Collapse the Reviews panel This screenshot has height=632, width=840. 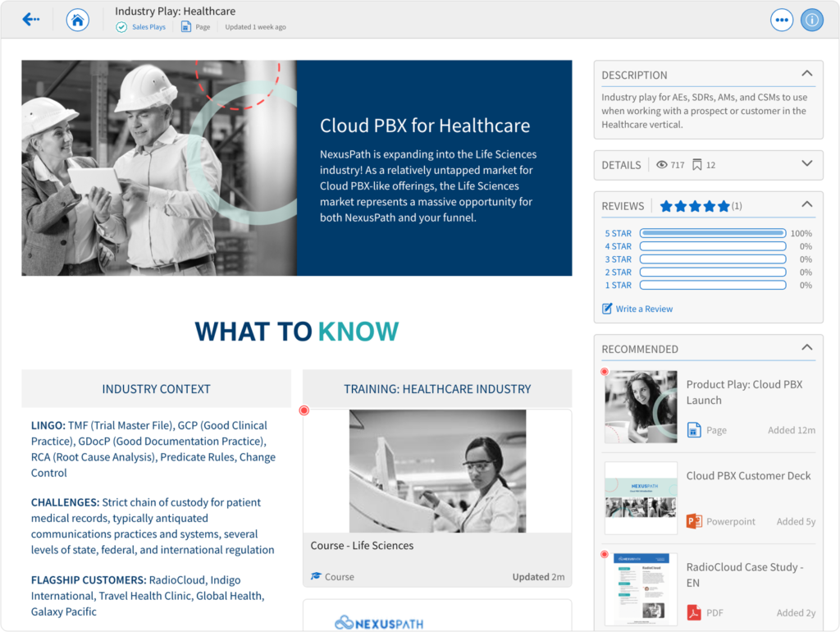(807, 204)
